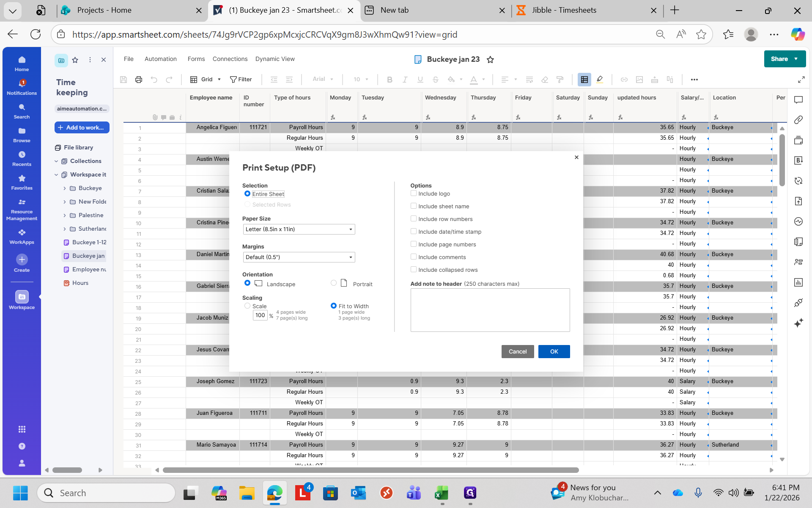This screenshot has width=812, height=508.
Task: Click the Save icon in the toolbar
Action: coord(123,80)
